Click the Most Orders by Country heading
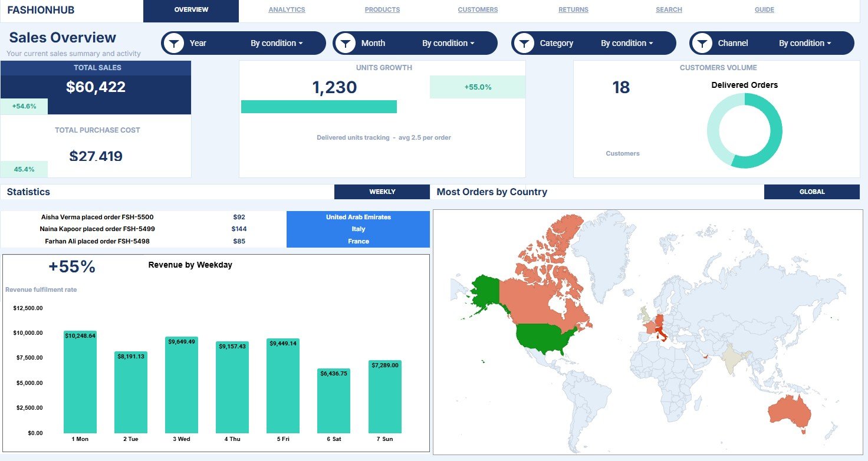This screenshot has height=461, width=868. 492,192
